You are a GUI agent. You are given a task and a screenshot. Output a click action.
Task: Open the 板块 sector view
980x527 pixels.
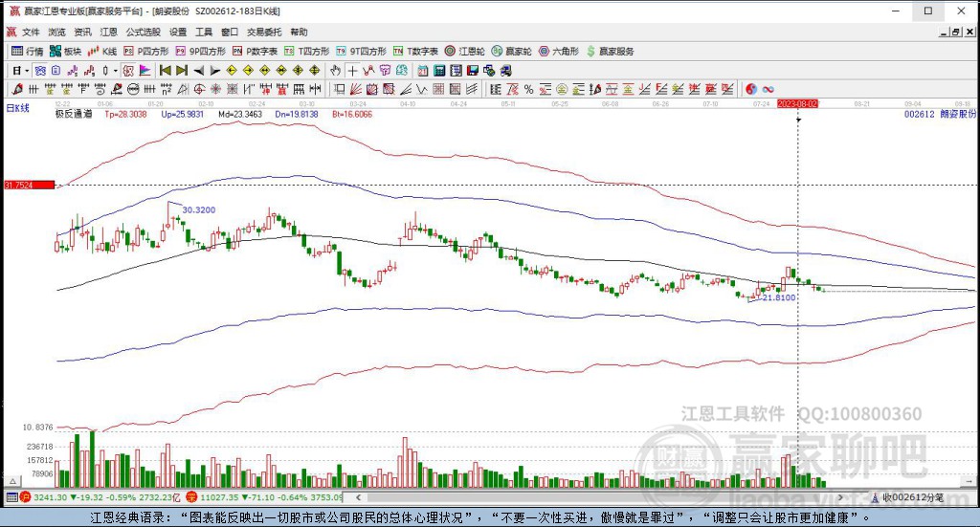[x=66, y=52]
